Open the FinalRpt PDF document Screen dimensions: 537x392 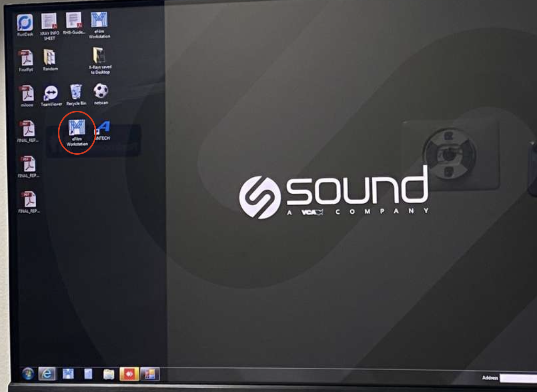point(26,61)
